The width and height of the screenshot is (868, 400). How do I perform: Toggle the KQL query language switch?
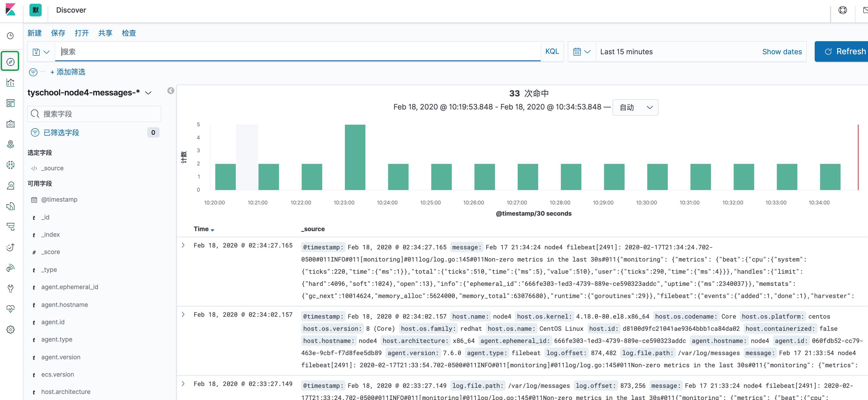click(552, 51)
